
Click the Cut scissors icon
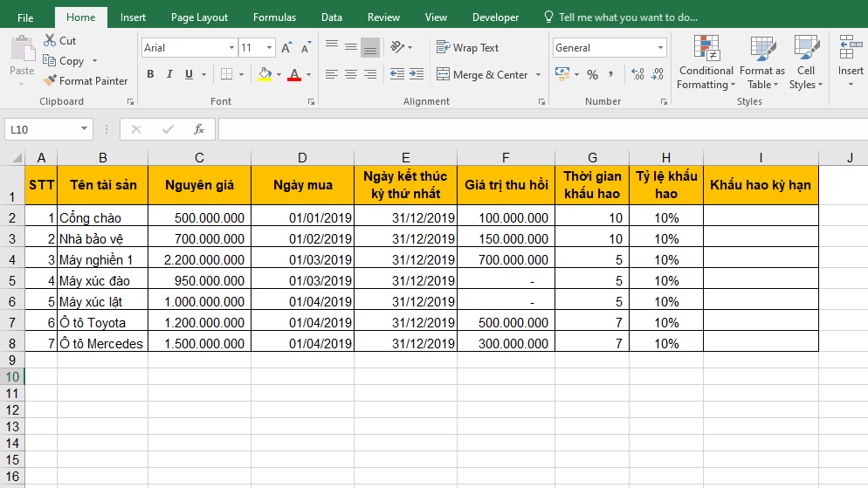[x=51, y=41]
